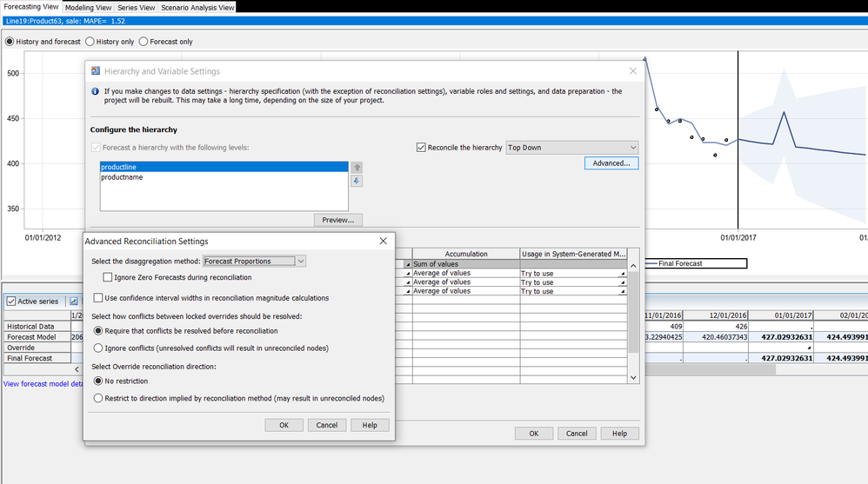Open third Try to use dropdown arrow

click(622, 291)
